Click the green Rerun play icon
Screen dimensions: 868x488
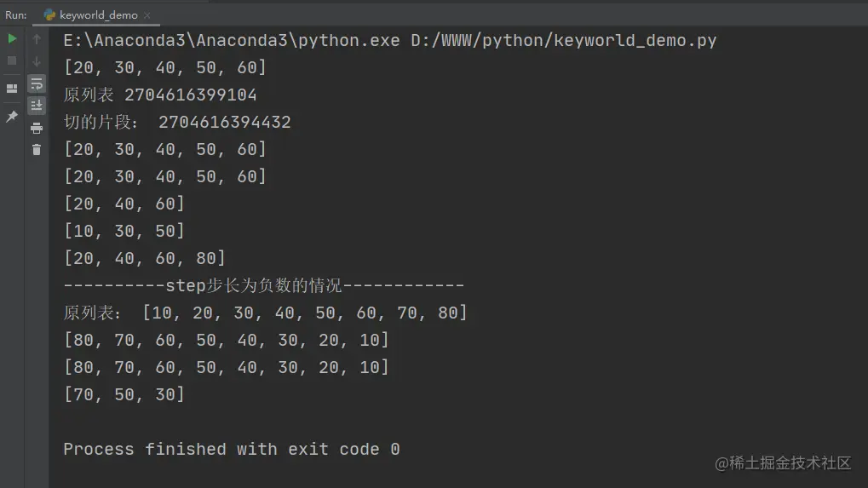pyautogui.click(x=12, y=38)
